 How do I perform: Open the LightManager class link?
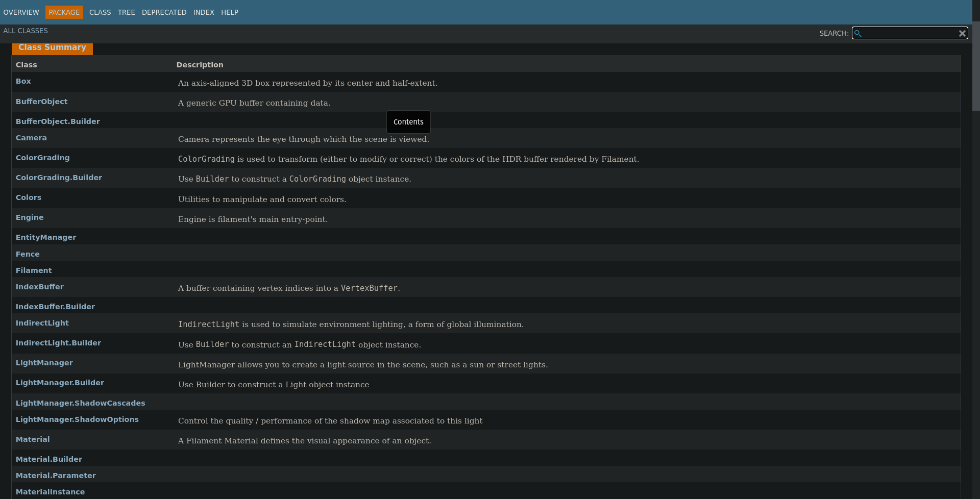point(44,363)
